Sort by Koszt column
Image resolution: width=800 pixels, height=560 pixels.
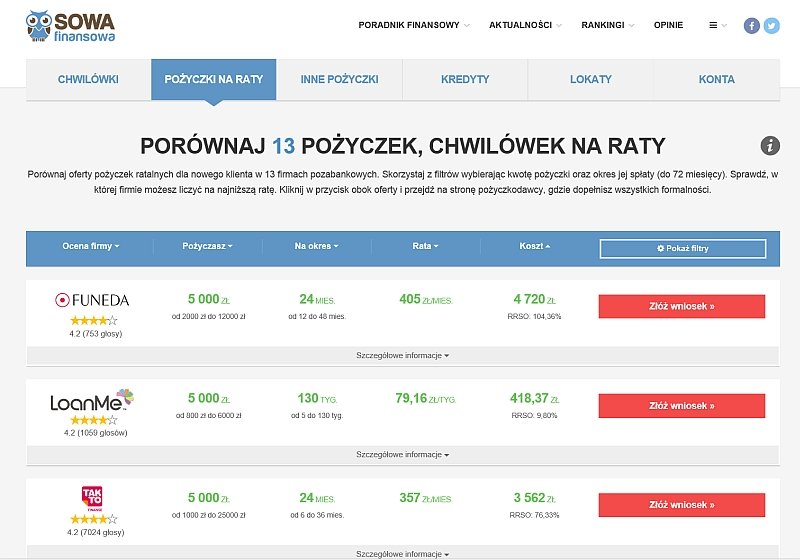[534, 246]
